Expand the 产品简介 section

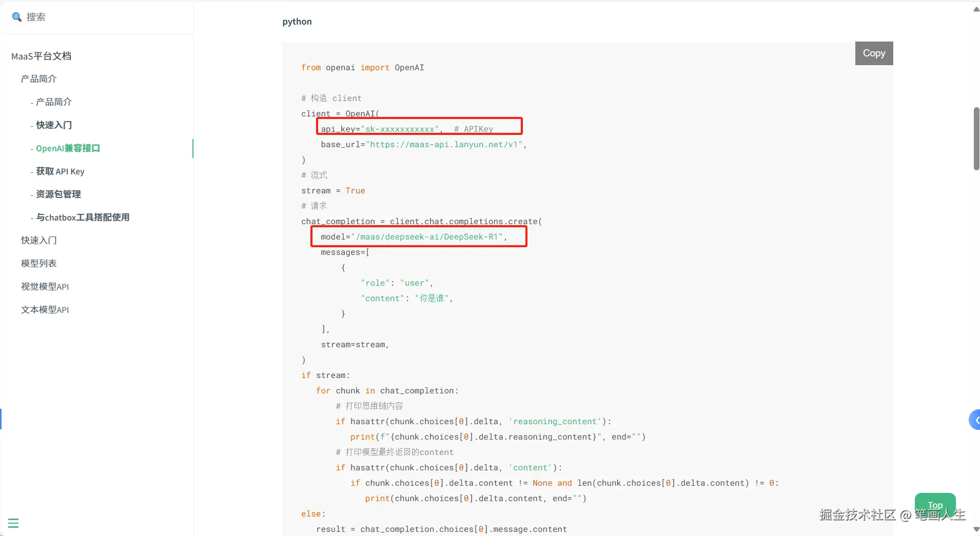(x=38, y=78)
